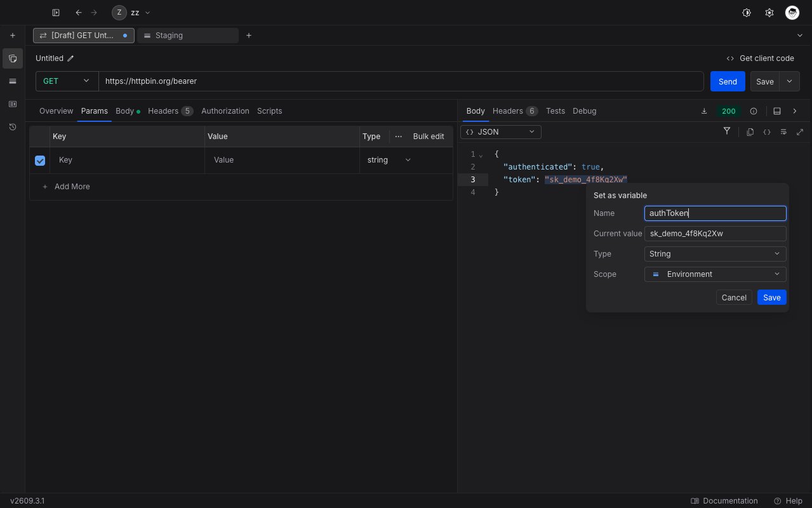Open settings via the gear icon
Screen dimensions: 812x508
click(769, 13)
